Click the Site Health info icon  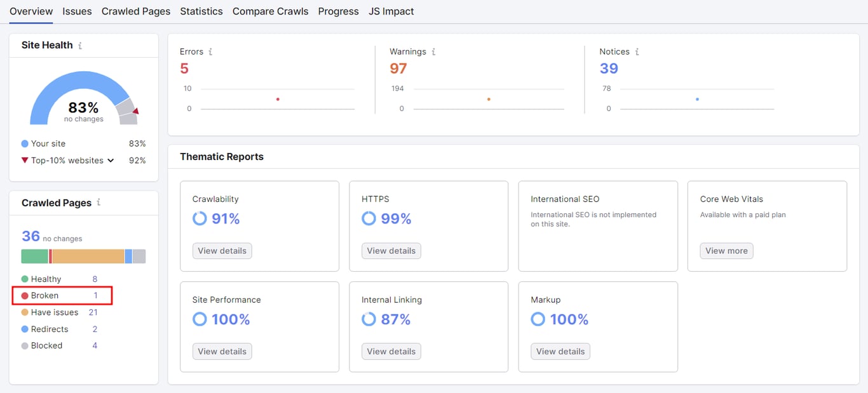80,44
